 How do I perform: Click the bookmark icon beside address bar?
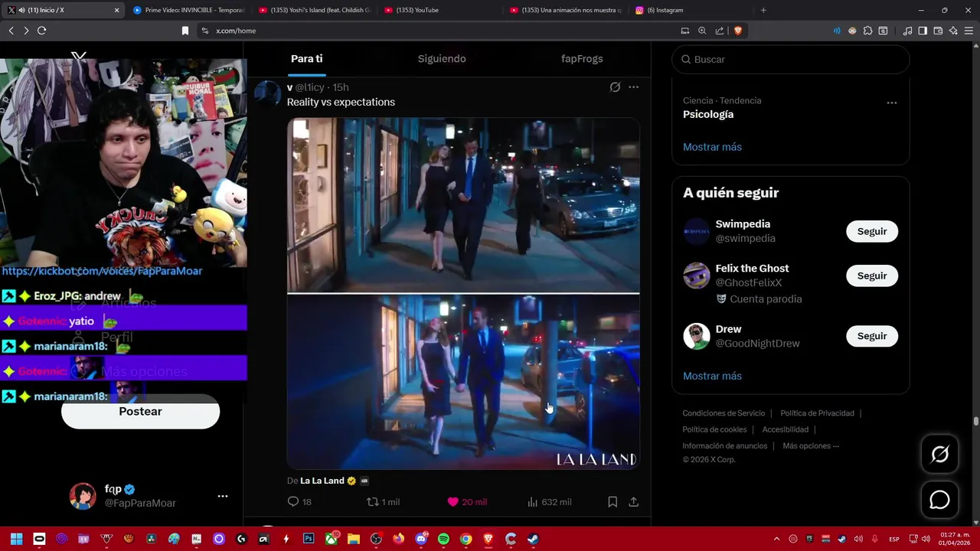(x=185, y=31)
